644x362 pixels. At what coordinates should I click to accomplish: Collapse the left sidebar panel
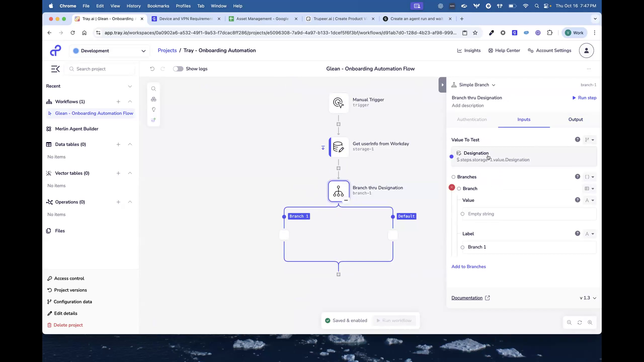click(x=55, y=69)
